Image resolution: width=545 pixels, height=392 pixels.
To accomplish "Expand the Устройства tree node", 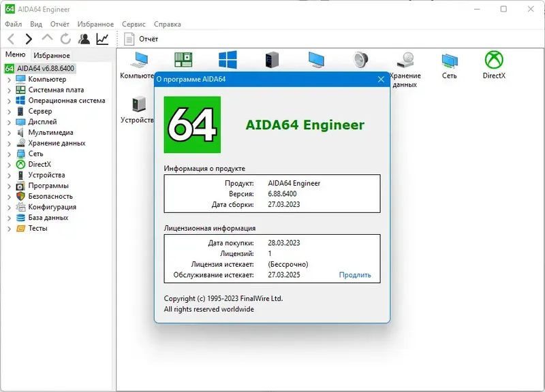I will tap(10, 176).
